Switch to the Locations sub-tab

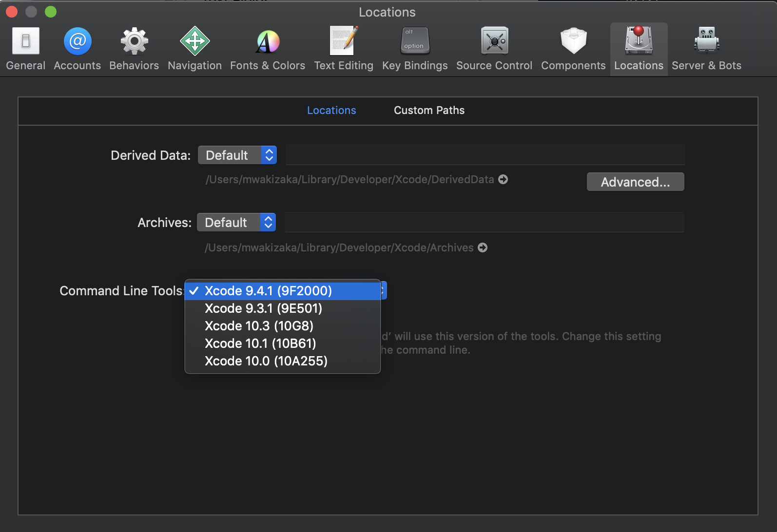pyautogui.click(x=331, y=110)
